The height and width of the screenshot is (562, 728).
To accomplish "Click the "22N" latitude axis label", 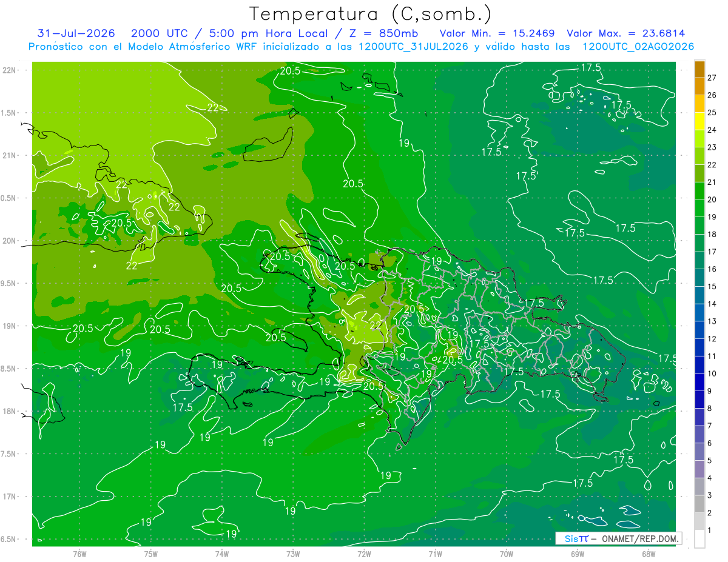I will pyautogui.click(x=10, y=70).
